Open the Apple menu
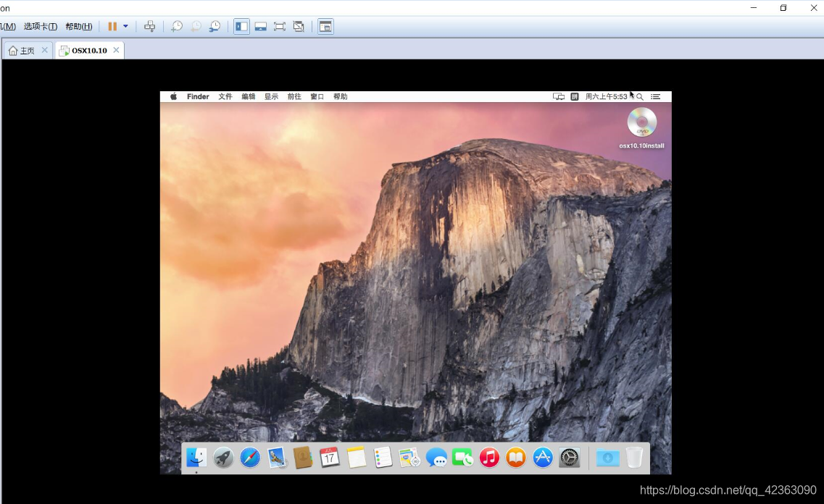This screenshot has height=504, width=824. coord(173,96)
